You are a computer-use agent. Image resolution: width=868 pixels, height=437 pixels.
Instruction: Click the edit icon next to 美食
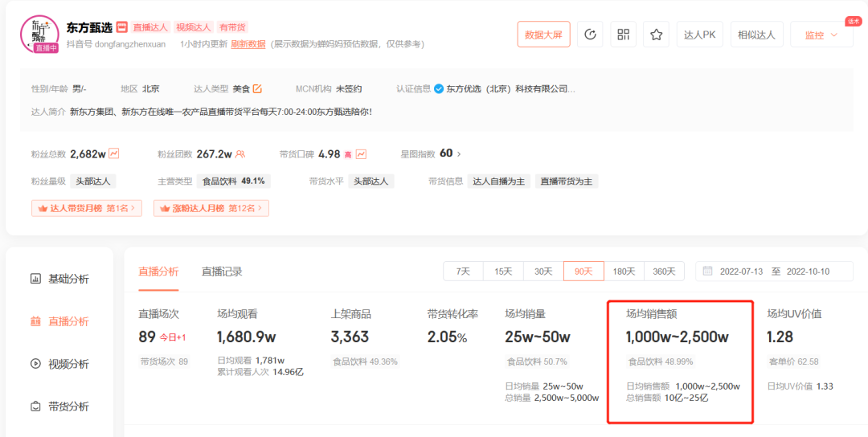coord(258,89)
